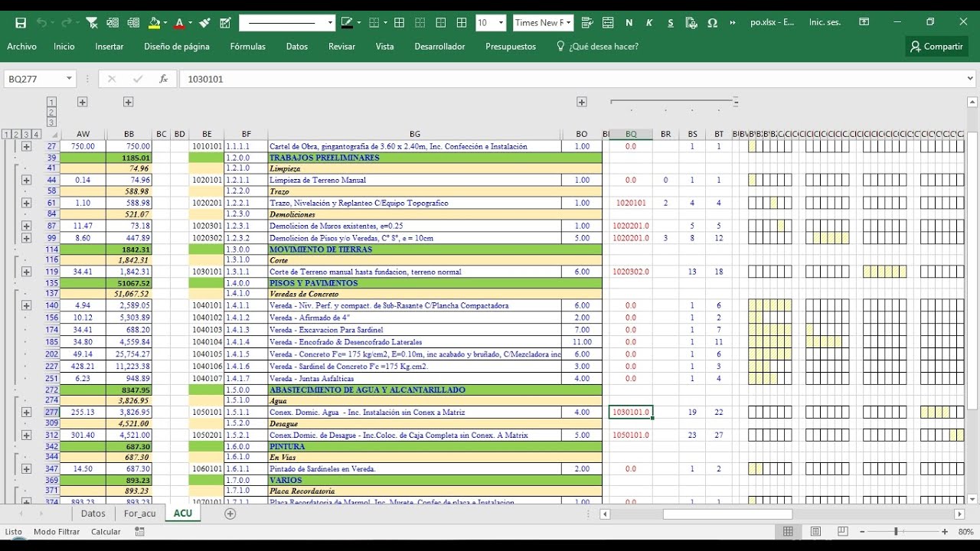Click the Compartir button
Image resolution: width=980 pixels, height=551 pixels.
click(x=936, y=47)
